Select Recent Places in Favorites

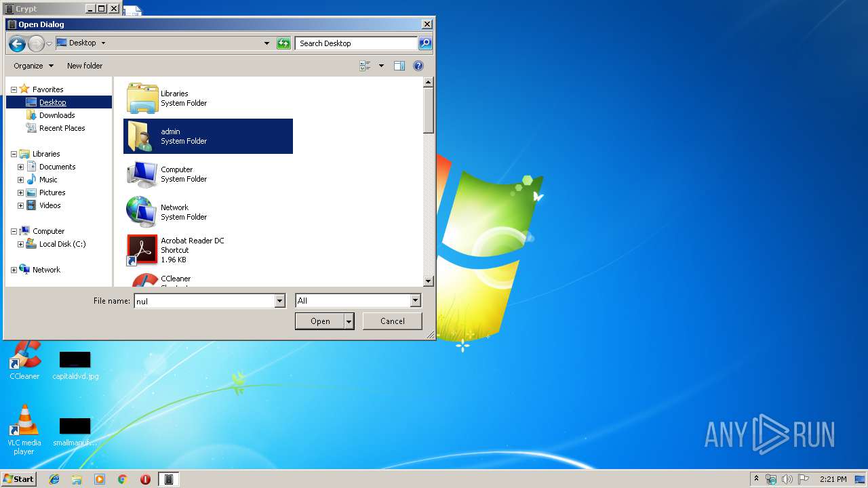(x=62, y=128)
